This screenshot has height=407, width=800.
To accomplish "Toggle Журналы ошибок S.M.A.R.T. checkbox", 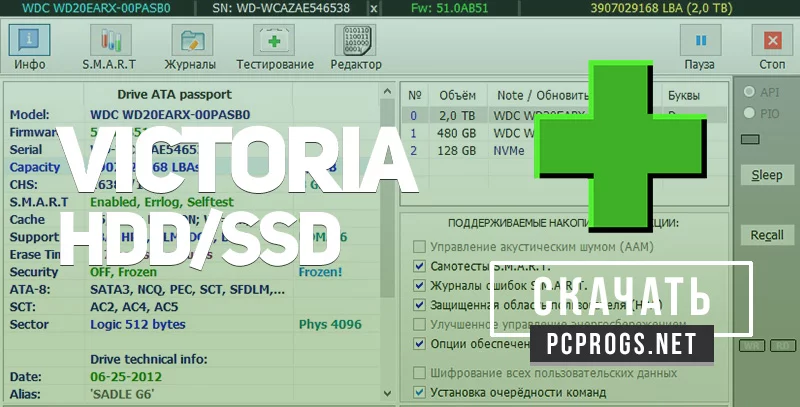I will click(x=419, y=286).
